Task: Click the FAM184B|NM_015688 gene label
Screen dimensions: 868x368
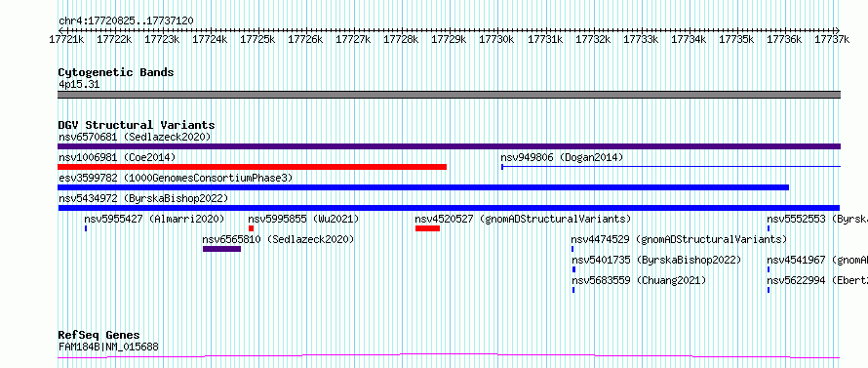Action: coord(108,347)
